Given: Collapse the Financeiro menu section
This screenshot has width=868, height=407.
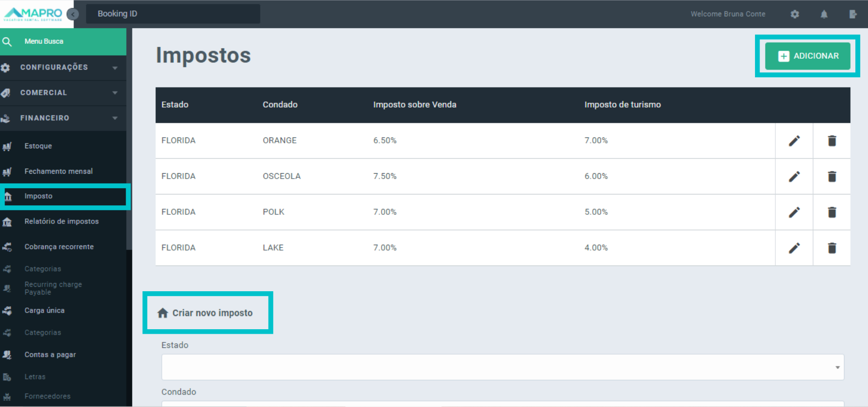Looking at the screenshot, I should pos(63,118).
